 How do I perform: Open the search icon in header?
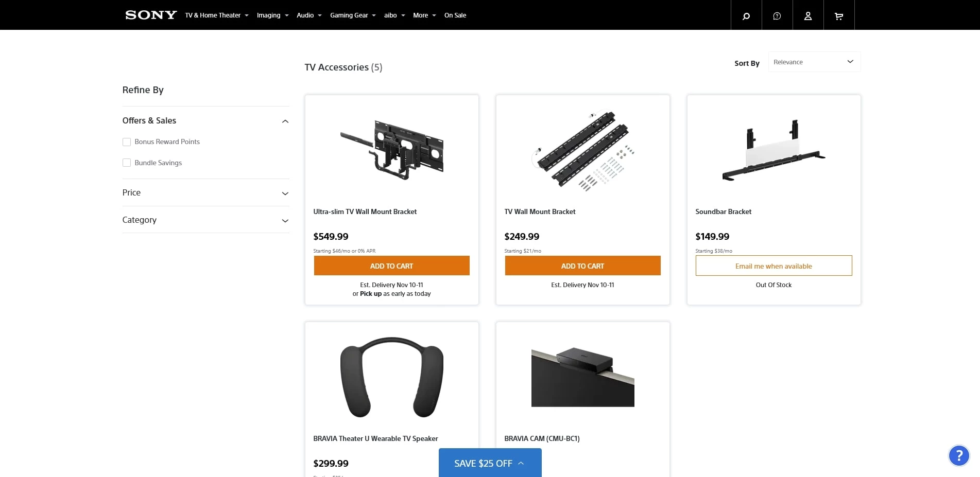pos(746,15)
